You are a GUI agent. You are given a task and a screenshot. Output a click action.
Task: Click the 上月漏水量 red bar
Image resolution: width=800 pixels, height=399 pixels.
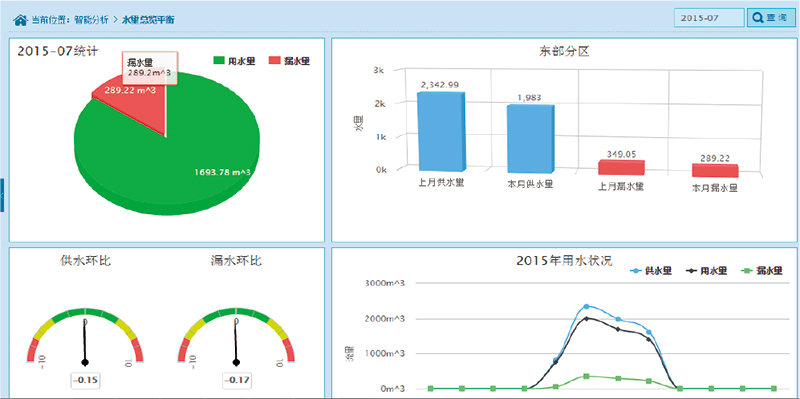click(x=621, y=167)
